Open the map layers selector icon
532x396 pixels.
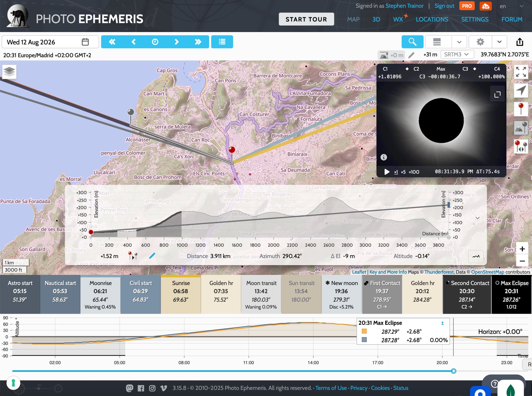9,72
